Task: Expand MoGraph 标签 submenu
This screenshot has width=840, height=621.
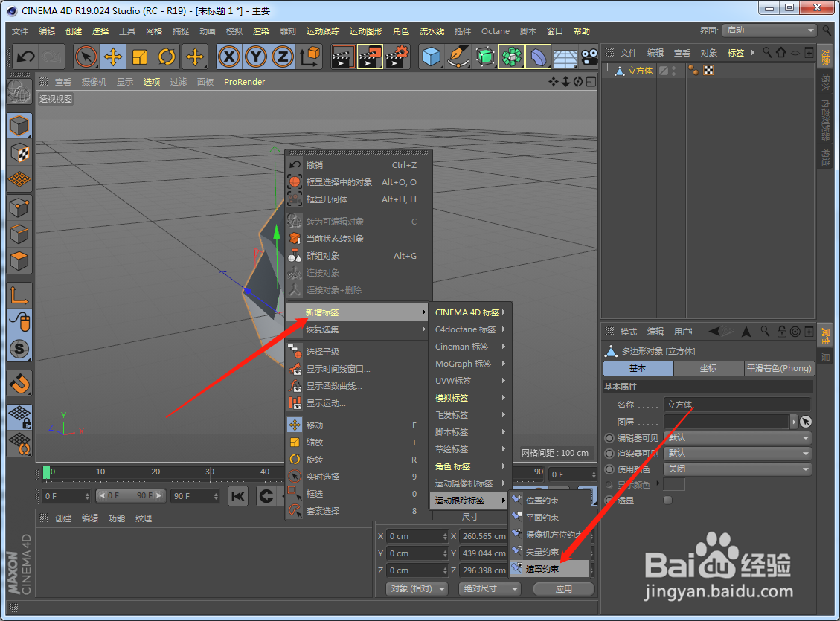Action: coord(470,364)
